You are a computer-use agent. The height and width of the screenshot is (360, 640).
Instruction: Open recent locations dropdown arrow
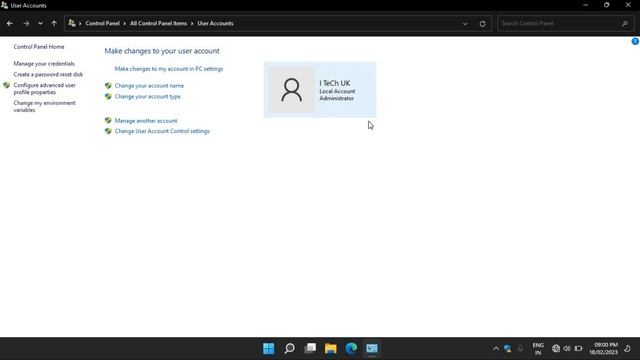(x=40, y=24)
